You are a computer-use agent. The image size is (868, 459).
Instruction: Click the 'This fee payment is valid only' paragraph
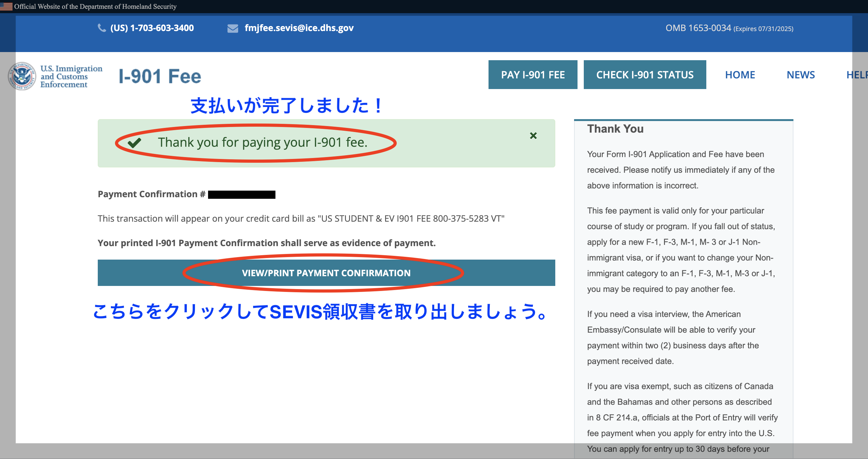(681, 250)
